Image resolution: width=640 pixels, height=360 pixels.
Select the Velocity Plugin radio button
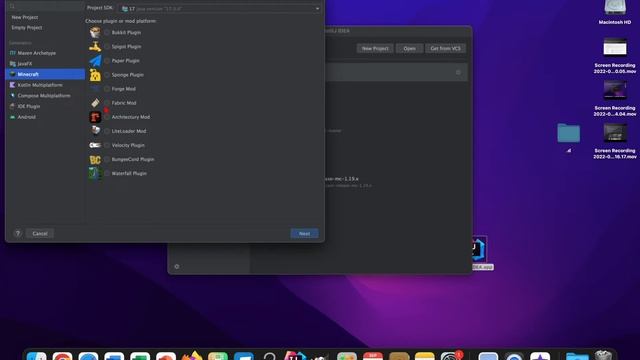click(107, 145)
